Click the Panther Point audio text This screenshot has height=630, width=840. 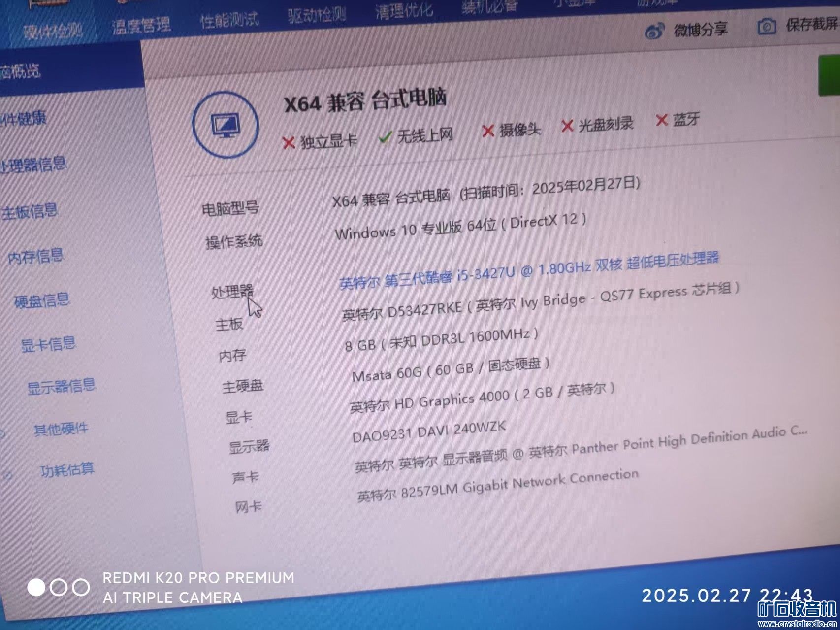tap(582, 449)
